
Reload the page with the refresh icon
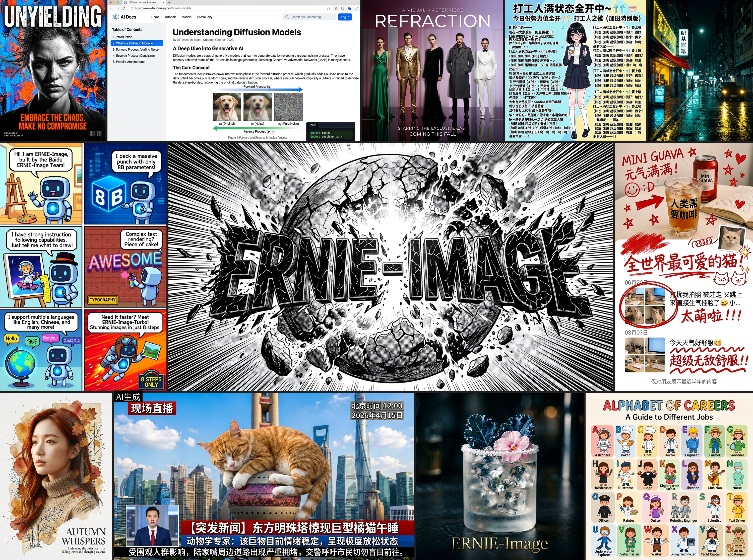(x=124, y=8)
